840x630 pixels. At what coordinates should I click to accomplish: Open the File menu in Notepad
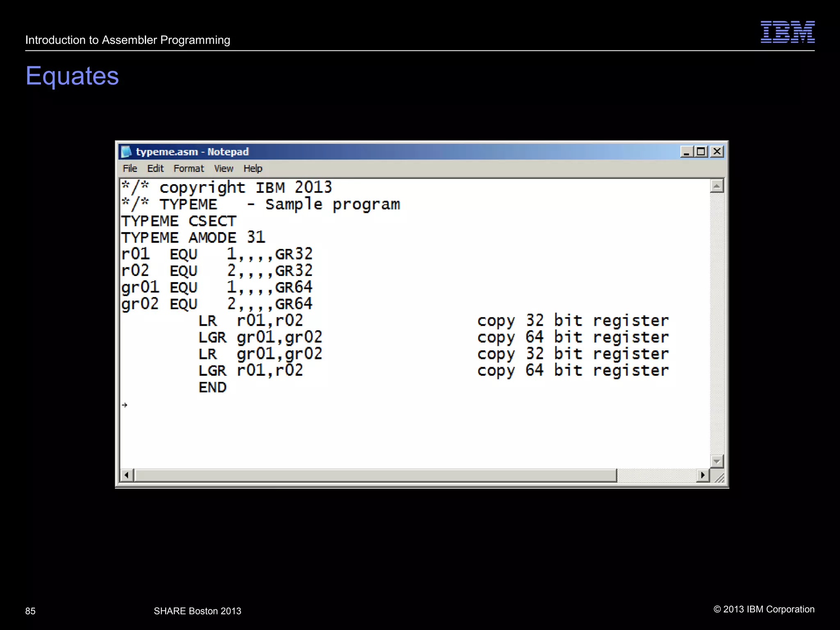click(130, 169)
